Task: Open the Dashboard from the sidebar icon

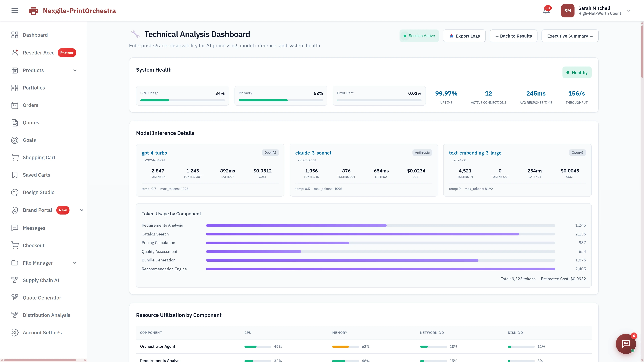Action: [x=35, y=35]
